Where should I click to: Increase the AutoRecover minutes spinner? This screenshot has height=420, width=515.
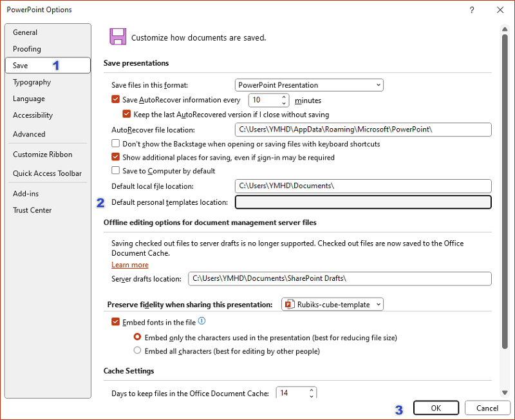tap(284, 97)
